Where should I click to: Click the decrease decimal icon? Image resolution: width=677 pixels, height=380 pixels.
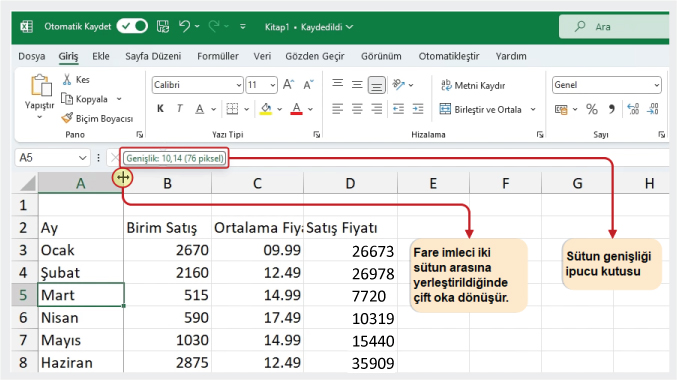653,109
